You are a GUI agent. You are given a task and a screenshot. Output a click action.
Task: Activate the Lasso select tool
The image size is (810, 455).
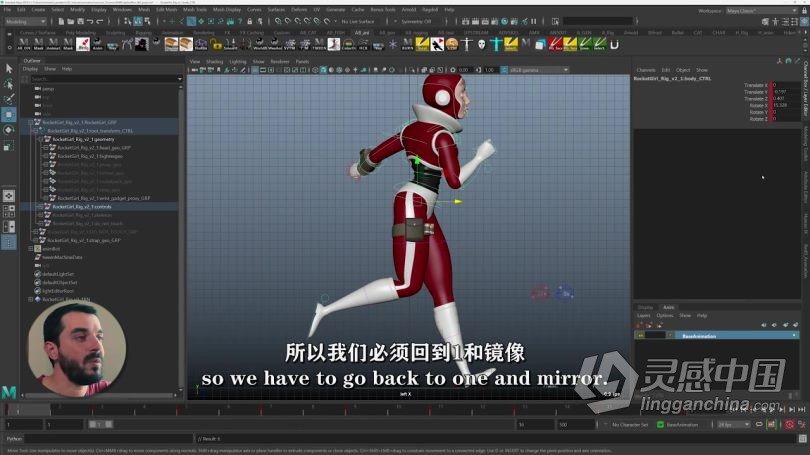pyautogui.click(x=9, y=84)
